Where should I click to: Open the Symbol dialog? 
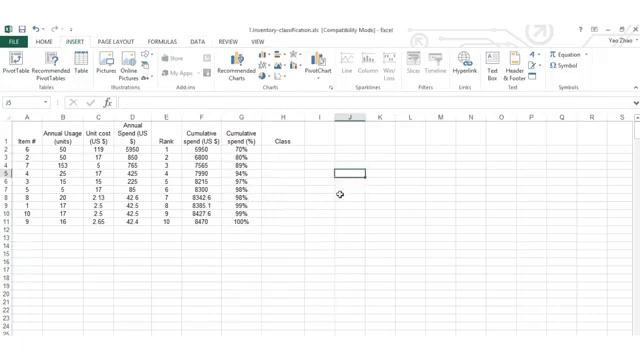tap(563, 65)
